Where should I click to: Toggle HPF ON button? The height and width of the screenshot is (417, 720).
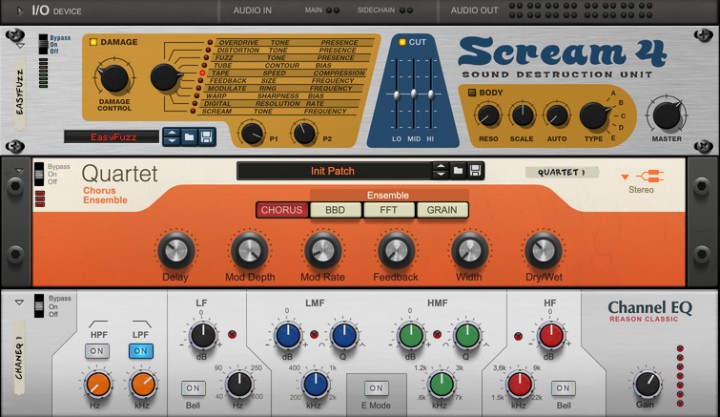tap(97, 351)
